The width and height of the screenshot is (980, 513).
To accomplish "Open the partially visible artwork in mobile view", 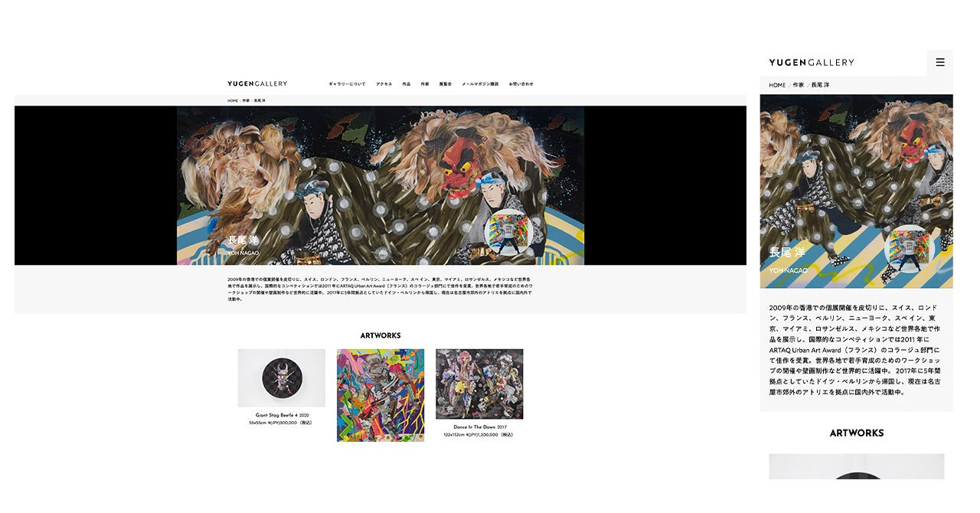I will click(x=857, y=467).
